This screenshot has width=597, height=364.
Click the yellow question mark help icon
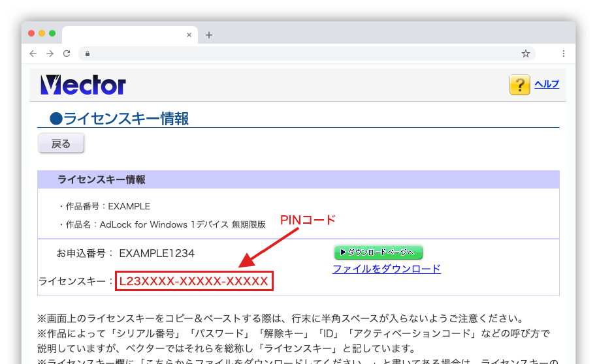coord(519,85)
